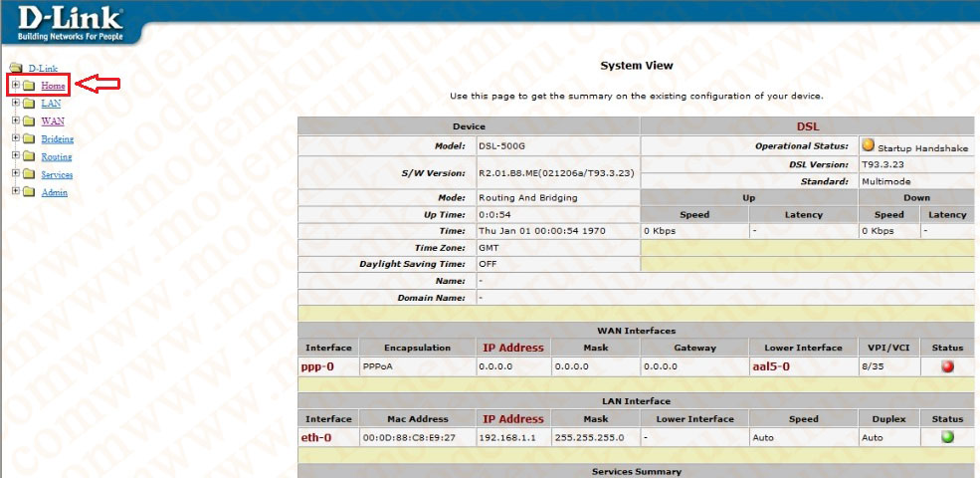Expand the Bridging tree node
Screen dimensions: 980x478
tap(16, 138)
